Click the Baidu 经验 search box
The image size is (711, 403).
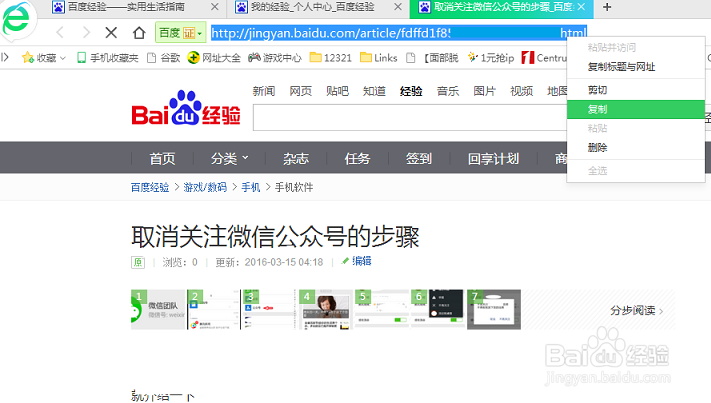(410, 117)
